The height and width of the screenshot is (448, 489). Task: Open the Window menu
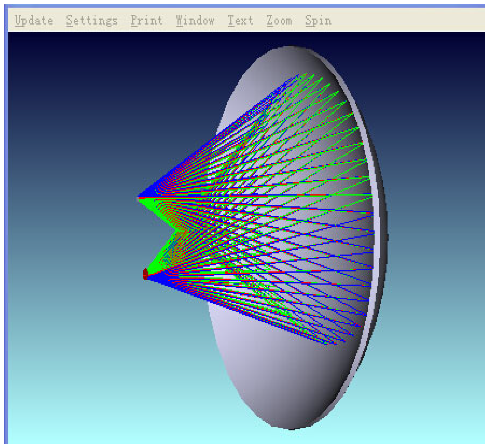[x=195, y=21]
